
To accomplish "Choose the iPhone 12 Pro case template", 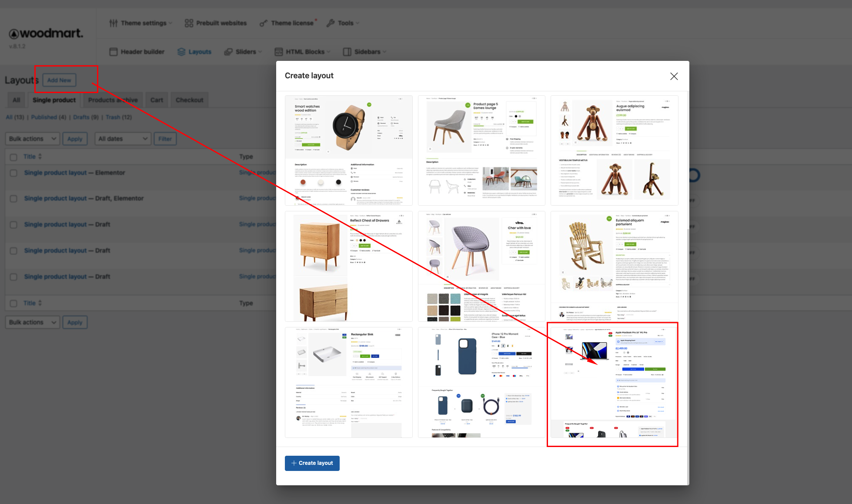I will tap(481, 383).
